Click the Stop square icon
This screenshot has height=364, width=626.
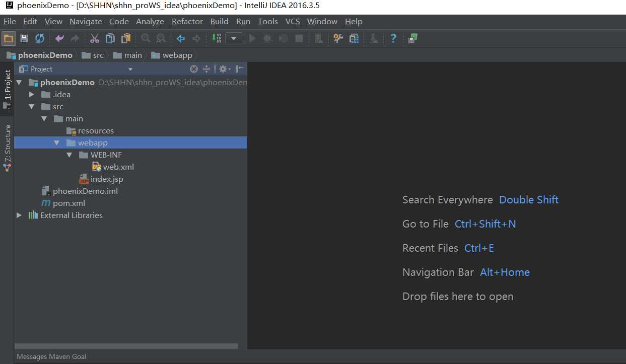coord(299,38)
